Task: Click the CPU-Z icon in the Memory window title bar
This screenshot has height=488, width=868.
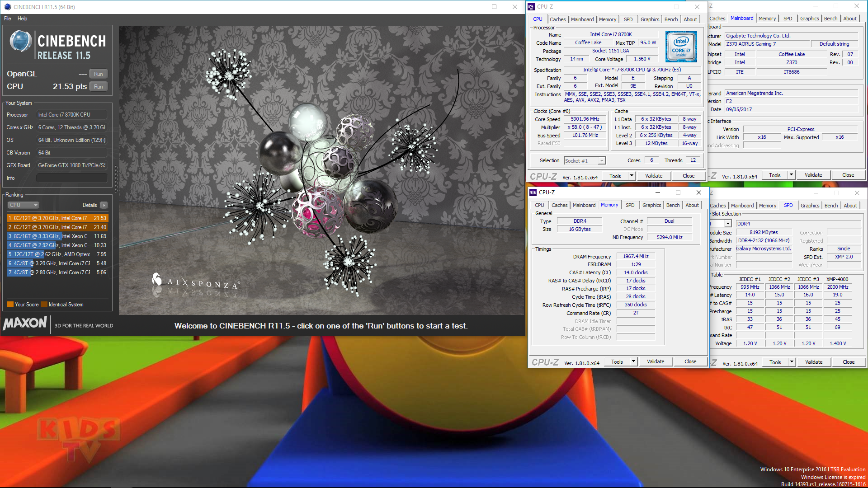Action: click(x=533, y=192)
